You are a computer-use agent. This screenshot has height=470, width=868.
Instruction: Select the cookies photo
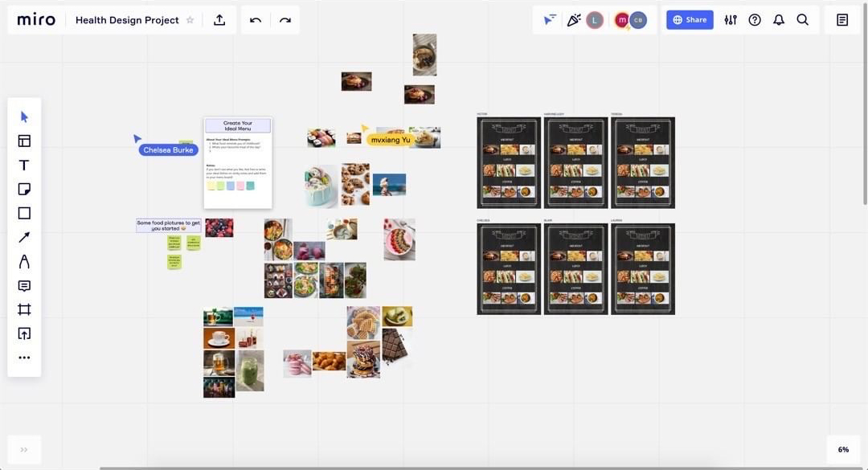(x=355, y=184)
